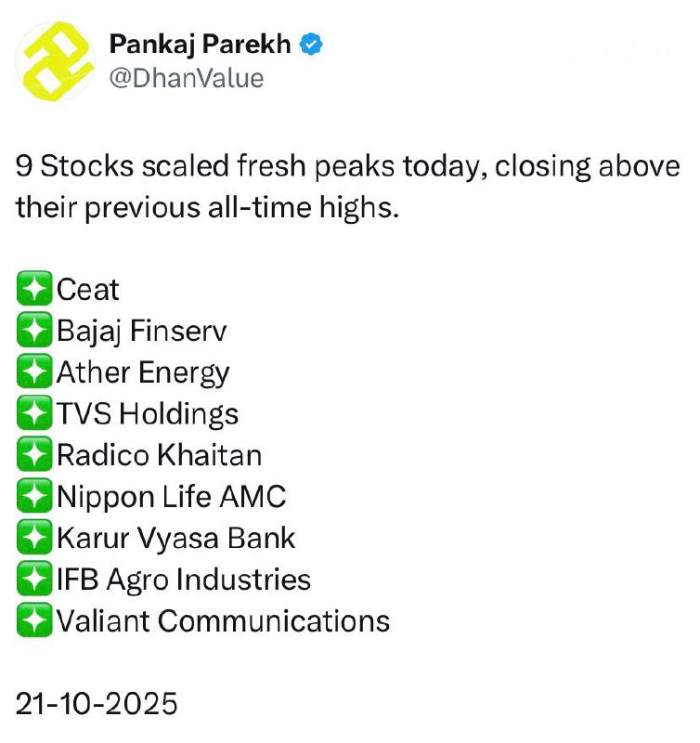Click the Ceat stock name

(x=88, y=290)
